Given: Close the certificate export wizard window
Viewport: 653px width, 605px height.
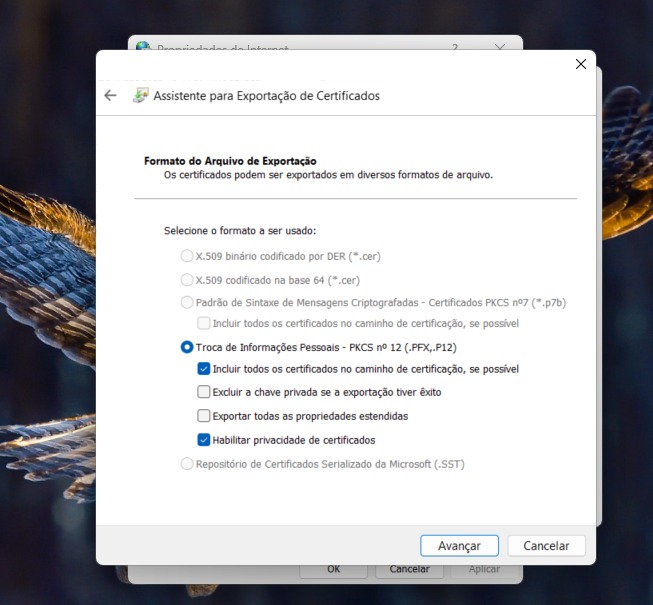Looking at the screenshot, I should point(581,64).
